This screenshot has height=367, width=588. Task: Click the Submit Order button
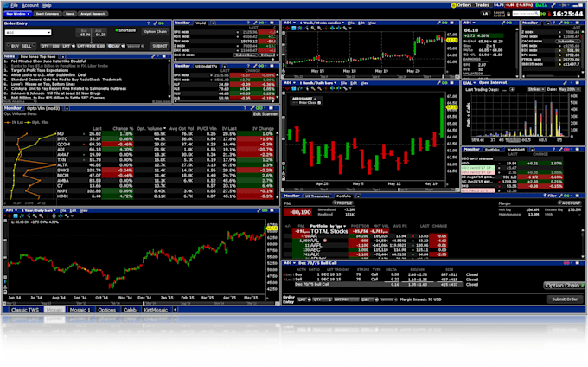pyautogui.click(x=565, y=299)
